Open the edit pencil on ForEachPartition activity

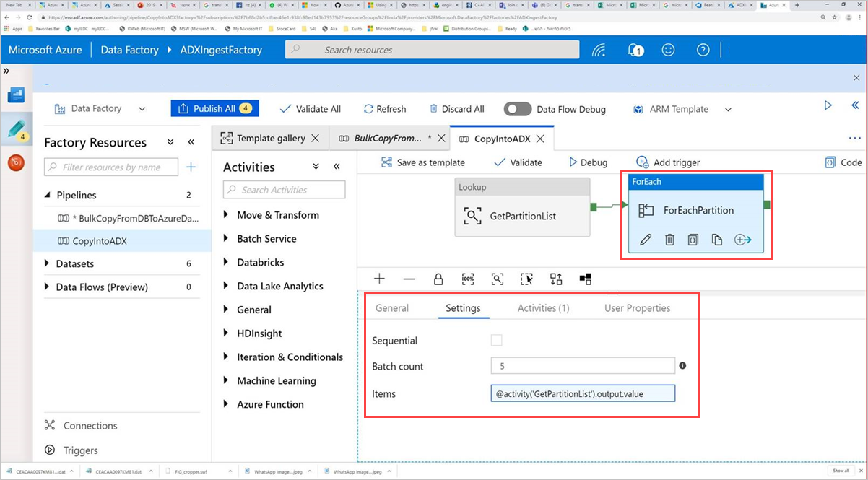[x=645, y=239]
